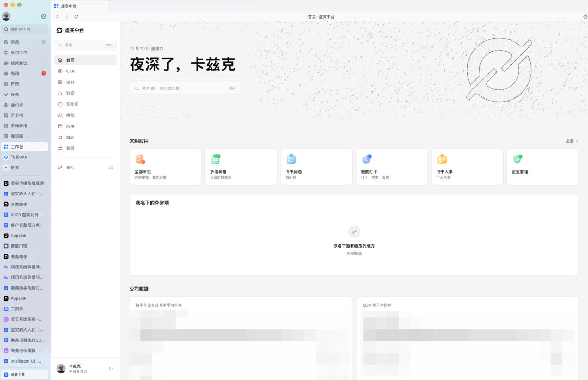Select the Skill menu item
Screen dimensions: 588x380
click(x=85, y=137)
